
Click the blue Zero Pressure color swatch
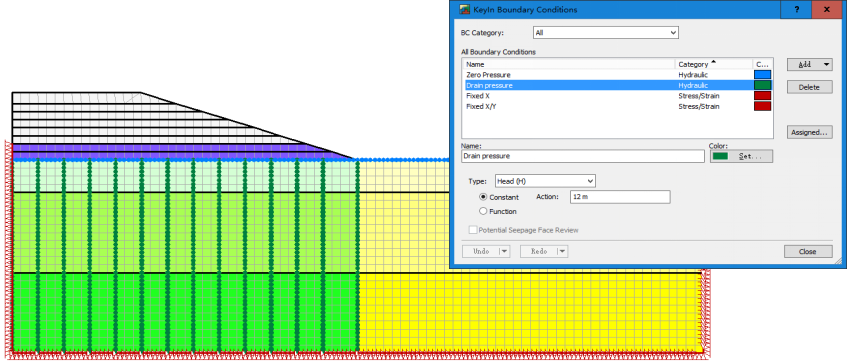tap(763, 75)
